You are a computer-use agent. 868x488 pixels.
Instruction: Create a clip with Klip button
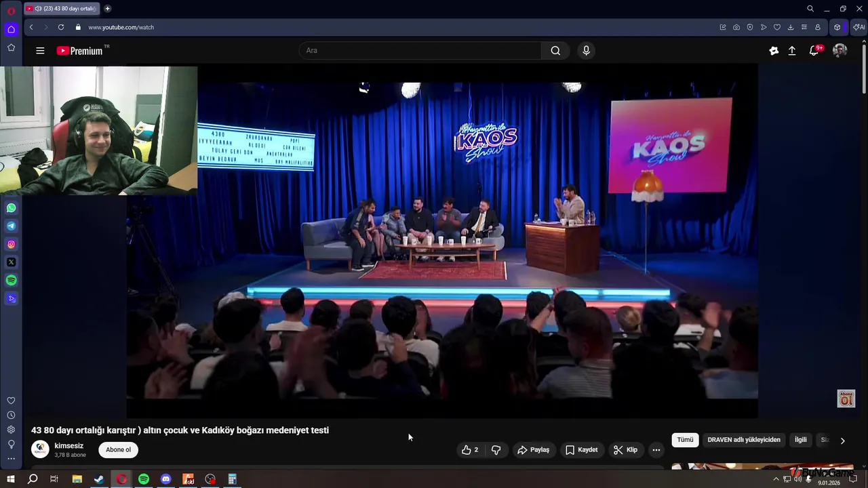tap(625, 450)
